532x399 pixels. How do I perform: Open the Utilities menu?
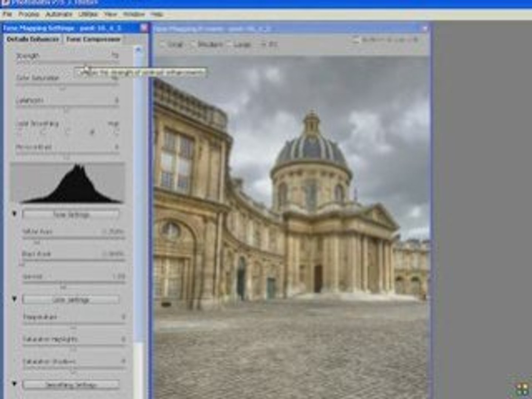tap(88, 14)
